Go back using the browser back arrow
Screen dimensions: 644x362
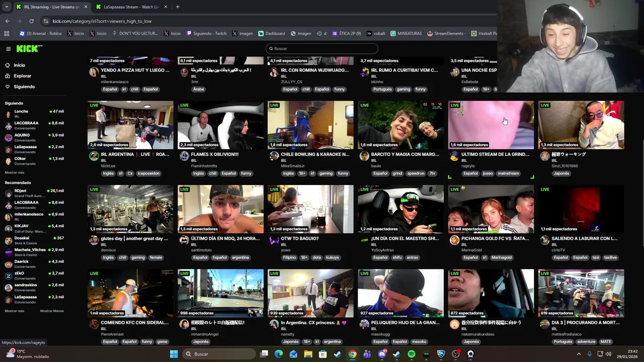coord(7,21)
